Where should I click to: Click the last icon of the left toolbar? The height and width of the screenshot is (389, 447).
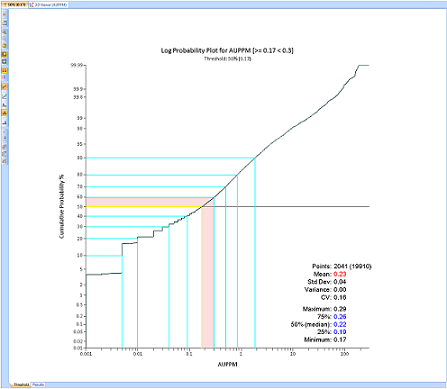pyautogui.click(x=4, y=161)
